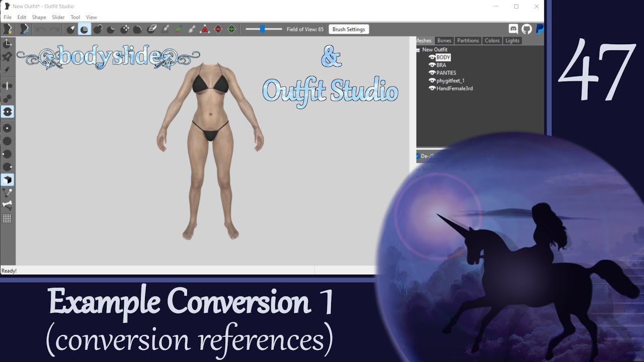Click circle icon with dot on left edge

pos(7,154)
